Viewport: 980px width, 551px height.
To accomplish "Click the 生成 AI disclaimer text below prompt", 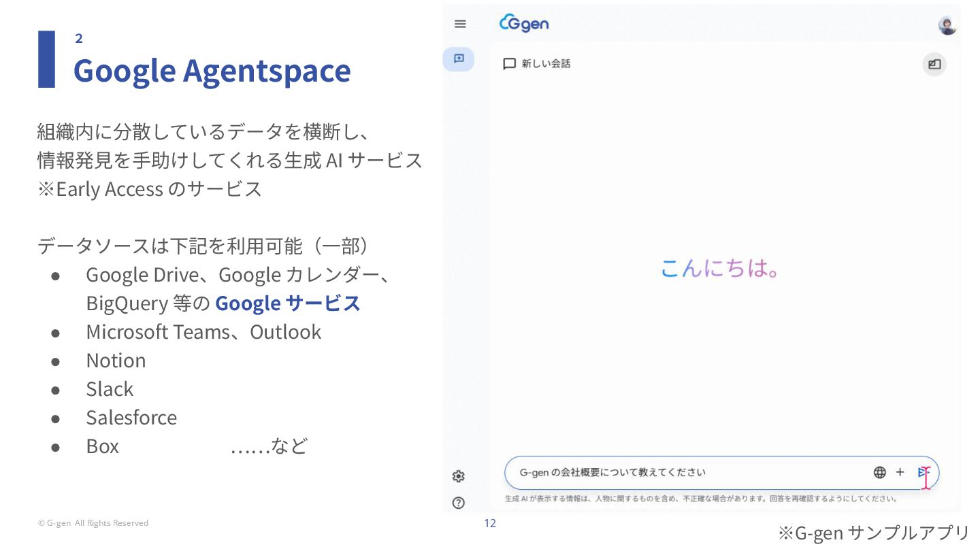I will point(701,499).
